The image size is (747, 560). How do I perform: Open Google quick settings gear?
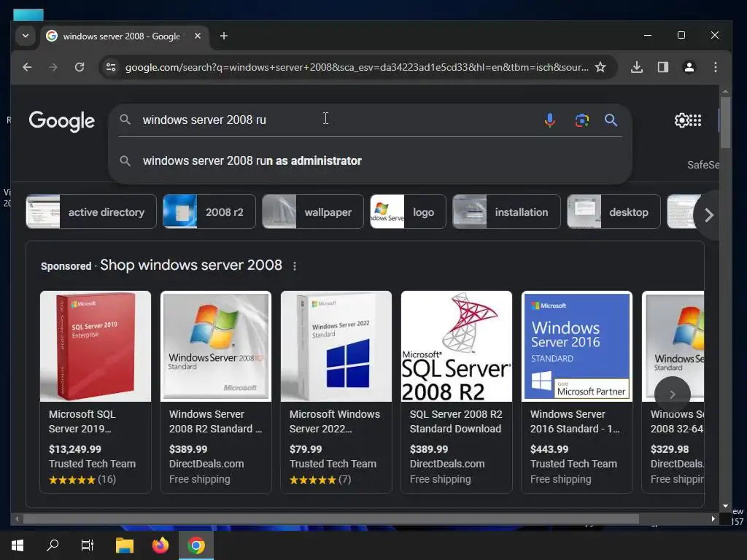tap(681, 120)
